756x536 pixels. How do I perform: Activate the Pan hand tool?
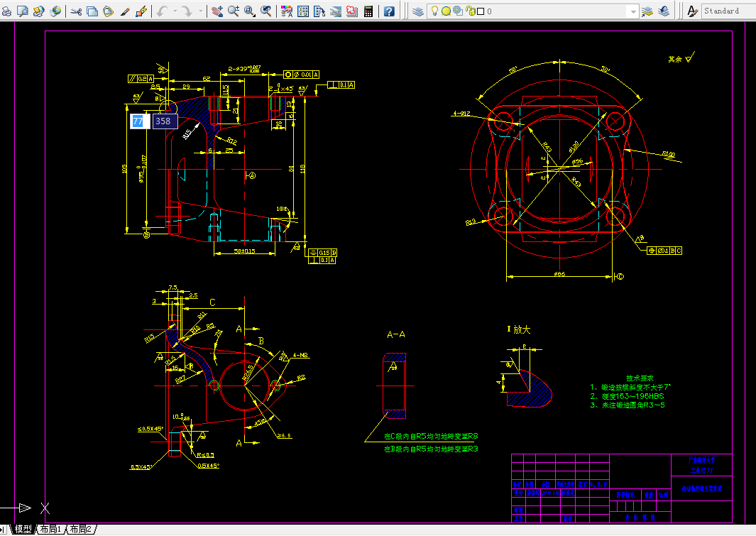click(x=217, y=11)
